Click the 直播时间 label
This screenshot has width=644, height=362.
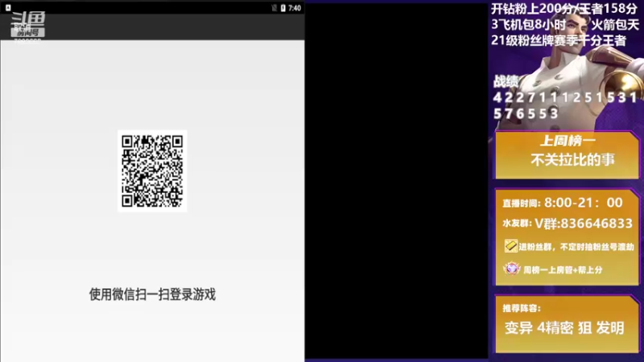[521, 204]
